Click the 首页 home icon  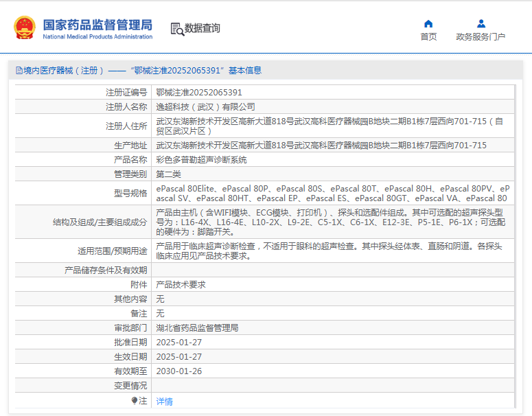click(x=428, y=24)
